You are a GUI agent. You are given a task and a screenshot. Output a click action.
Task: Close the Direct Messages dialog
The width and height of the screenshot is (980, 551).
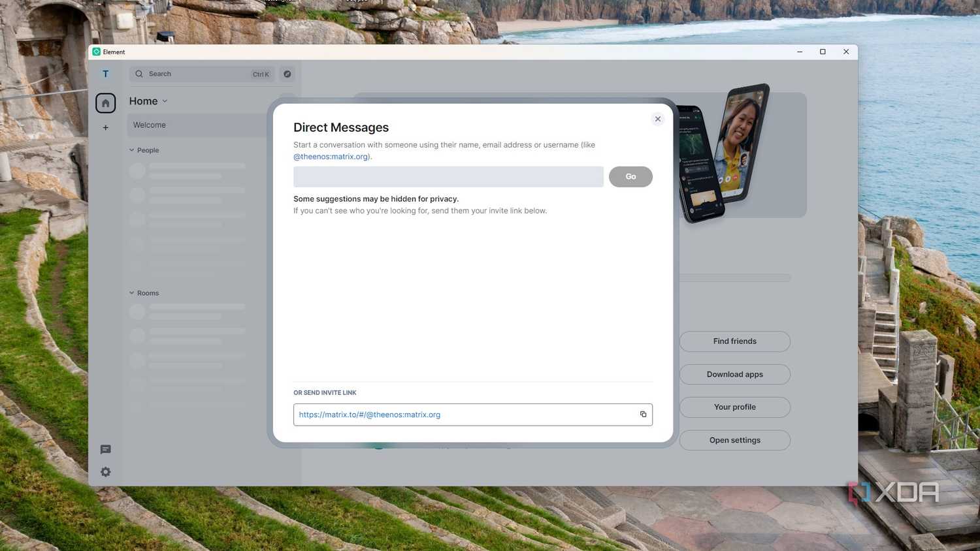click(658, 119)
